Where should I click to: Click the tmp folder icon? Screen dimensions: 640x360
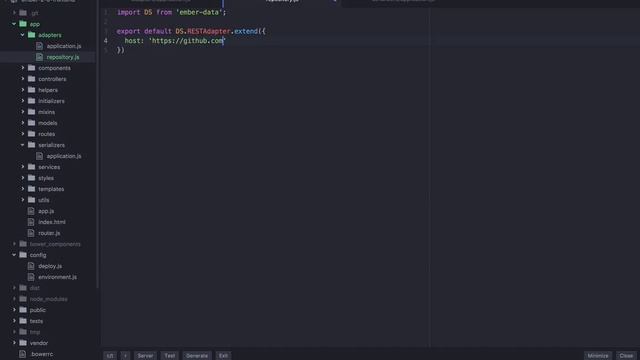pyautogui.click(x=23, y=332)
